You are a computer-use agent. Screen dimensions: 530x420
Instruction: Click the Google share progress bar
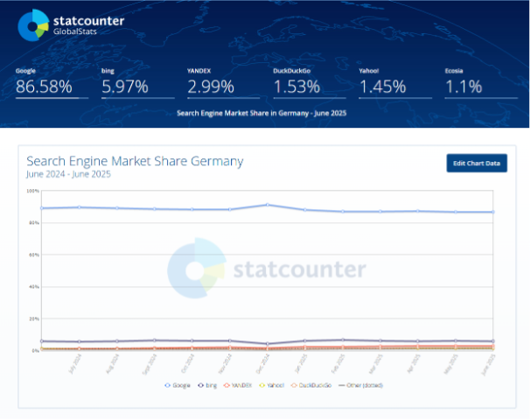(x=52, y=98)
